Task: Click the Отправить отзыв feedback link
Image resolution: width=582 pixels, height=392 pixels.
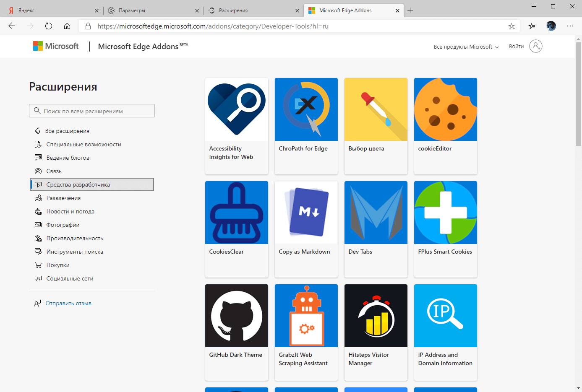Action: click(68, 303)
